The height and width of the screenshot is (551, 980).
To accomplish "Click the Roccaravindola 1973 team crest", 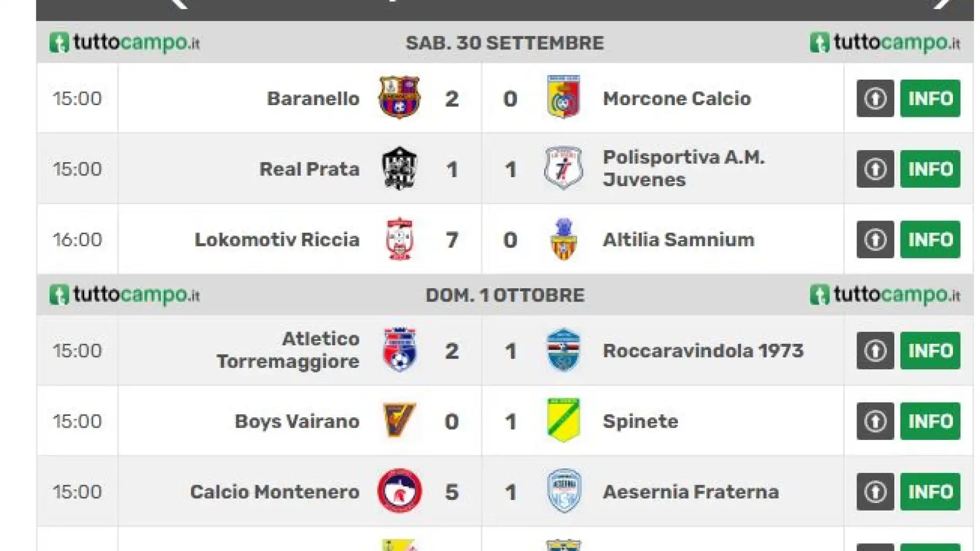I will [x=563, y=350].
